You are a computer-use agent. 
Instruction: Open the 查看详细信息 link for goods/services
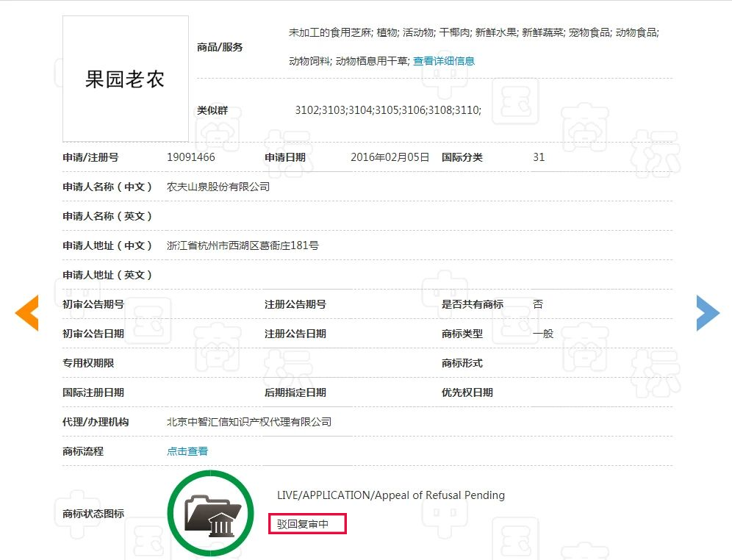pyautogui.click(x=443, y=61)
